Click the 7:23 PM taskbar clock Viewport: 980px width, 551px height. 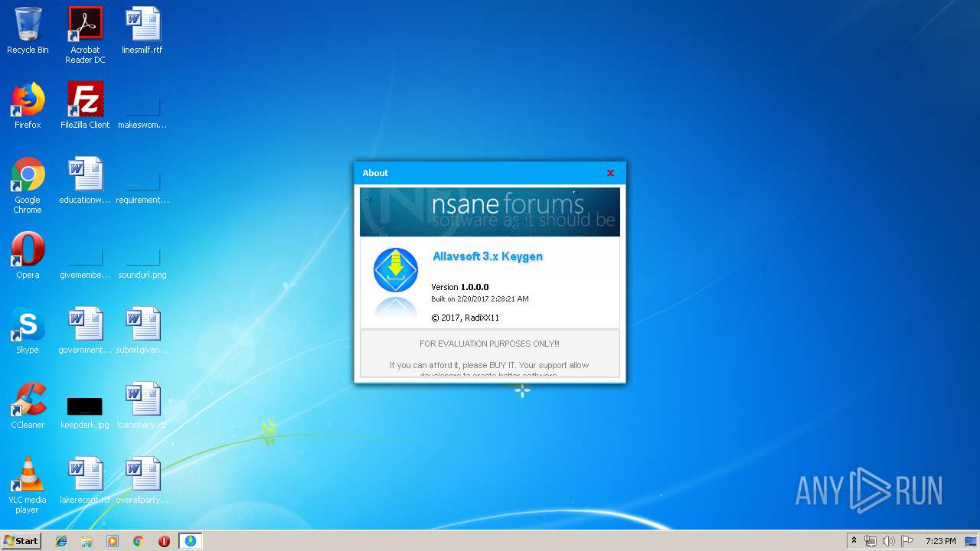(x=940, y=541)
